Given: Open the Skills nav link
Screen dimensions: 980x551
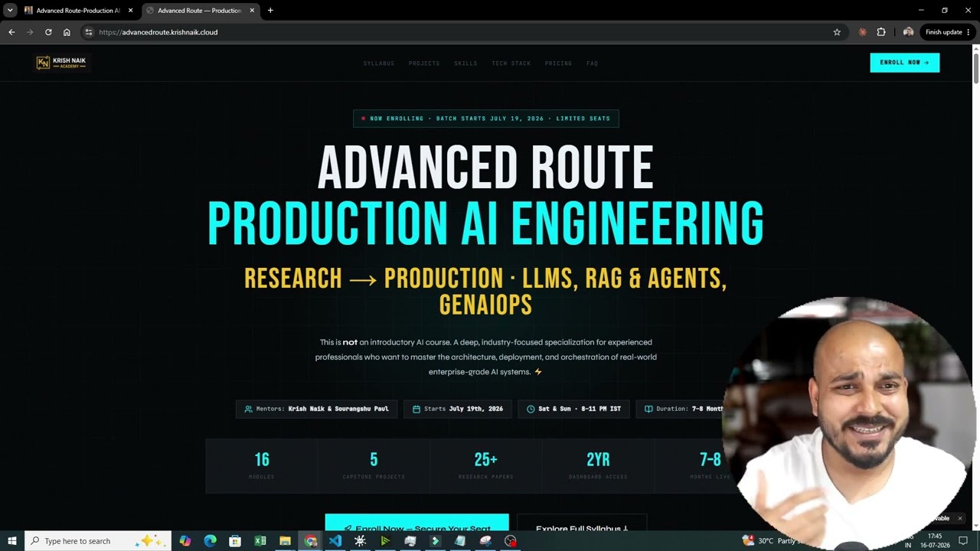Looking at the screenshot, I should coord(465,64).
